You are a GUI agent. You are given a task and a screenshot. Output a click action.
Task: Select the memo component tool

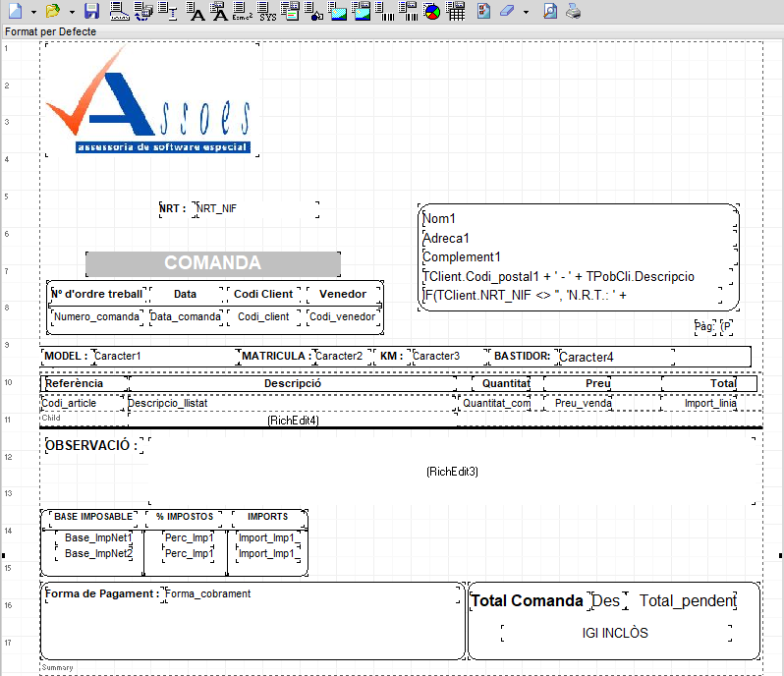120,11
